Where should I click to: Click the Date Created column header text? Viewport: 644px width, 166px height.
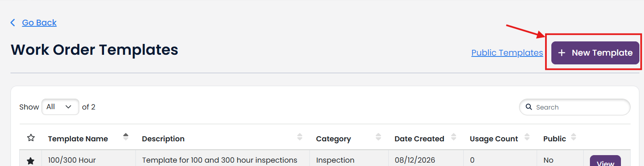coord(419,139)
